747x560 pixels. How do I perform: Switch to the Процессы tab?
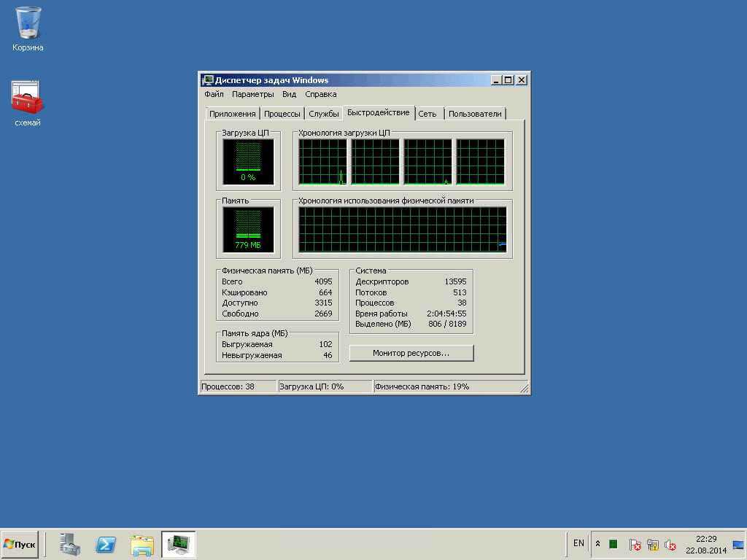(282, 114)
